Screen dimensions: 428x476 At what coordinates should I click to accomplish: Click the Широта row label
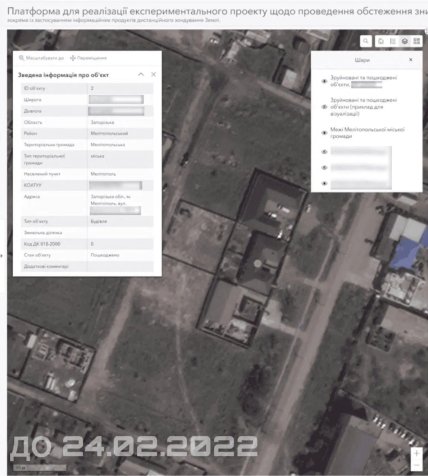point(33,100)
